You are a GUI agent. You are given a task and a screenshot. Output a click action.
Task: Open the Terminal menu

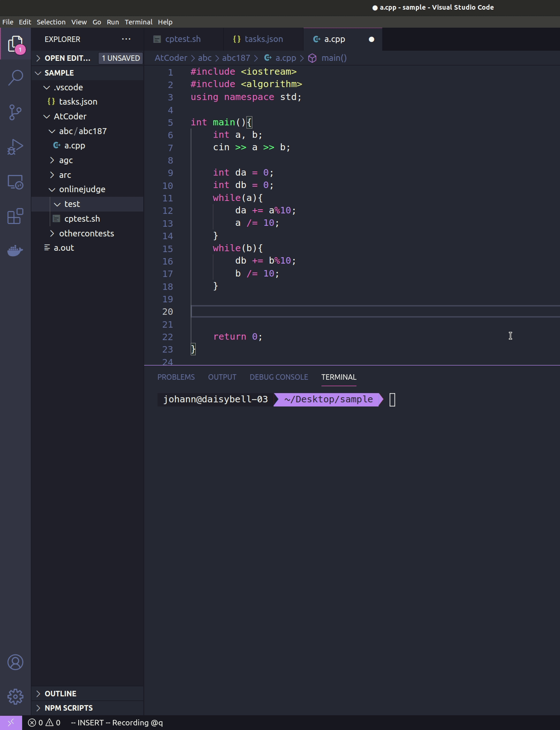pos(138,22)
